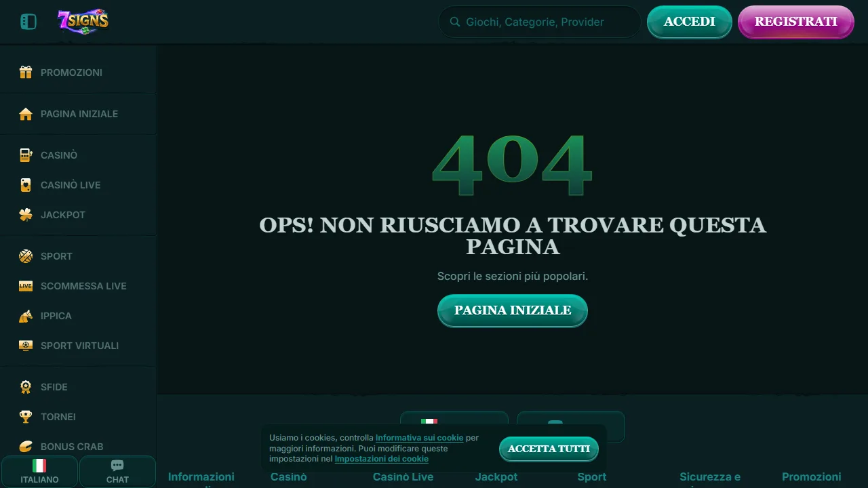Image resolution: width=868 pixels, height=488 pixels.
Task: Open the Chat button
Action: tap(117, 471)
